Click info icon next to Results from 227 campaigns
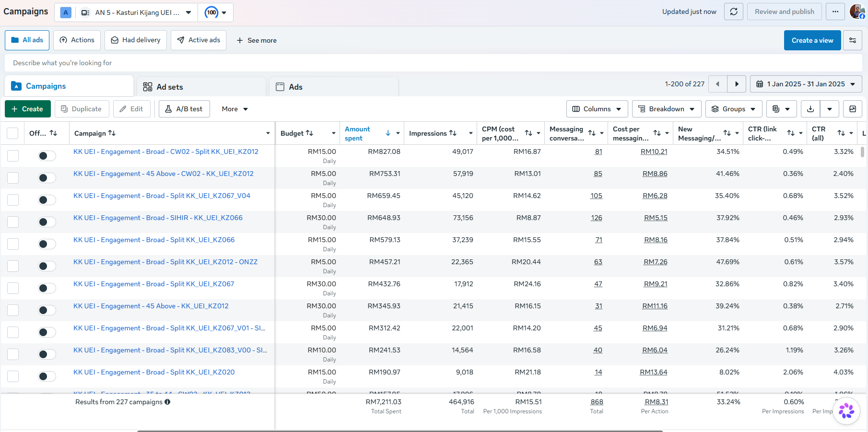Screen dimensions: 868x432 (167, 402)
